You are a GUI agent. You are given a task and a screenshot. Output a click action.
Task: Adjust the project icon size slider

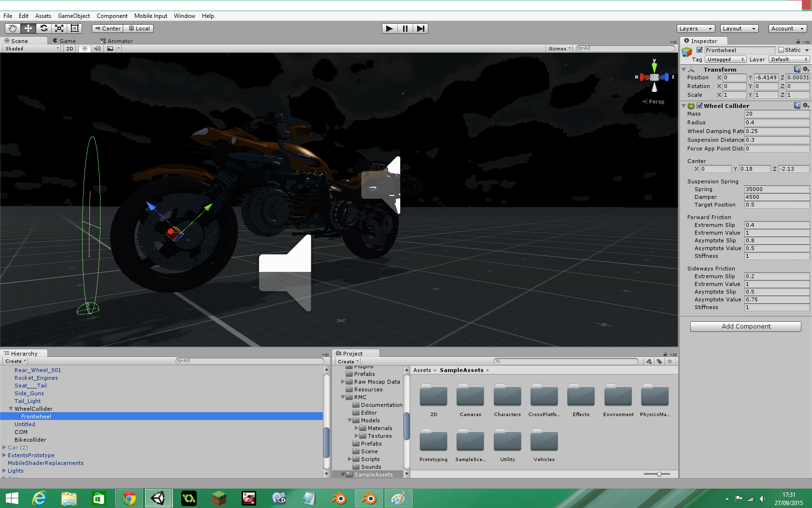(x=659, y=474)
